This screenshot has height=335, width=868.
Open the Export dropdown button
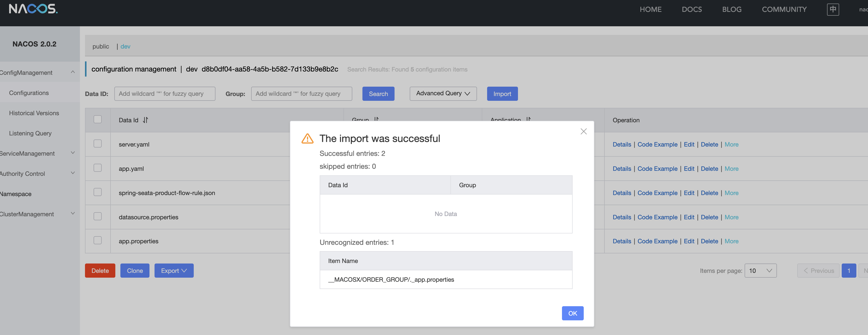click(174, 271)
